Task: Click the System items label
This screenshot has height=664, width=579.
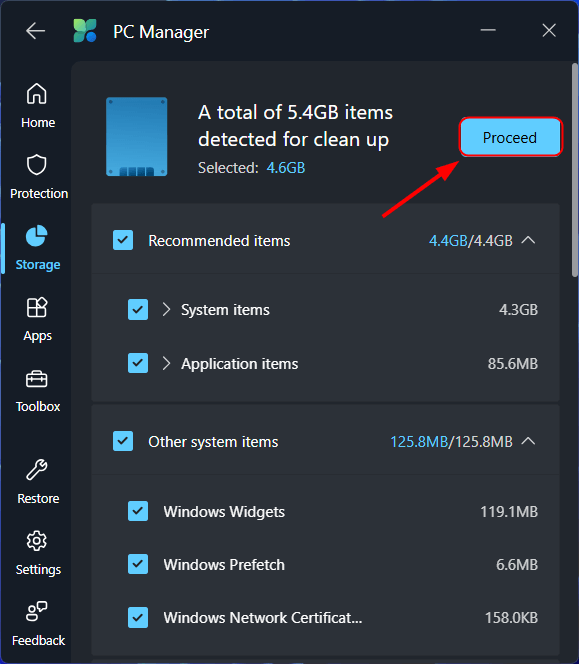Action: coord(225,310)
